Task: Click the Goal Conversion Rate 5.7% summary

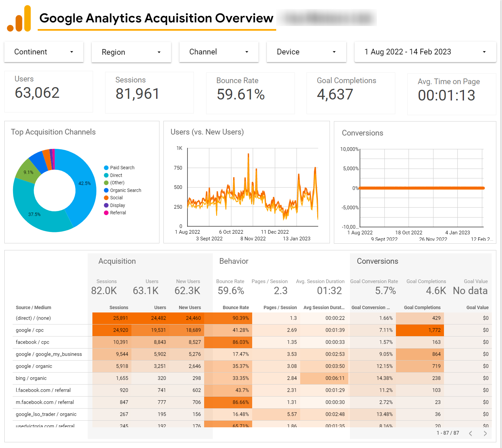Action: 386,291
